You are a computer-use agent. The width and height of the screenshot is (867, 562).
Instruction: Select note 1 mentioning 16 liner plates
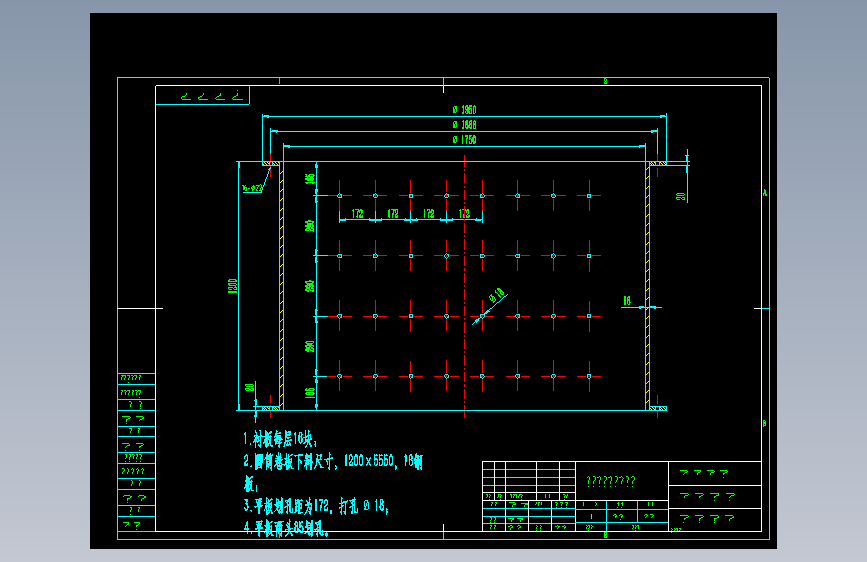coord(280,439)
